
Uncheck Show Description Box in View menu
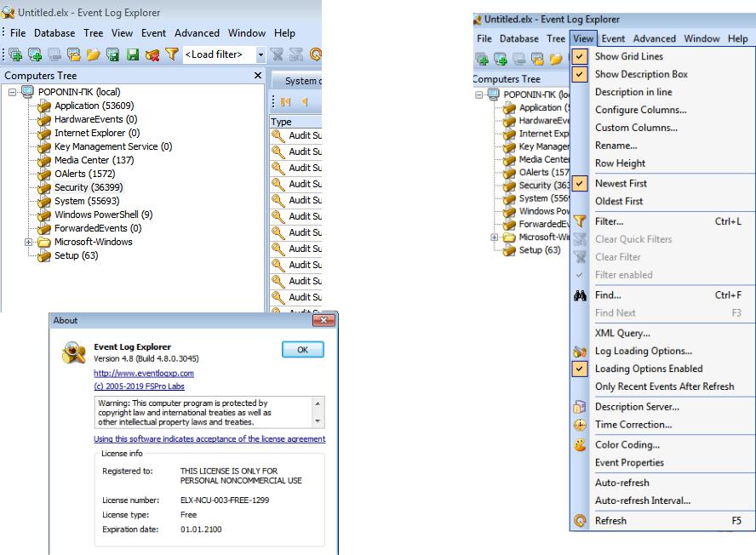(663, 74)
